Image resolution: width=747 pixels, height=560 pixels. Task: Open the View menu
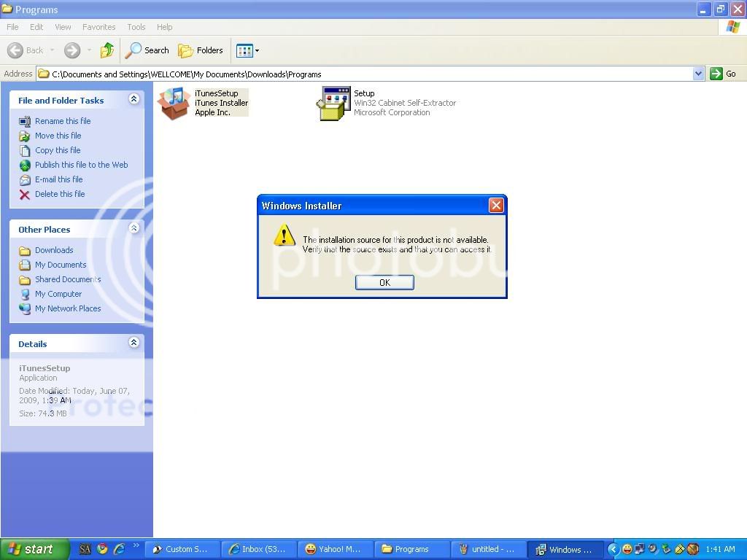[x=63, y=27]
